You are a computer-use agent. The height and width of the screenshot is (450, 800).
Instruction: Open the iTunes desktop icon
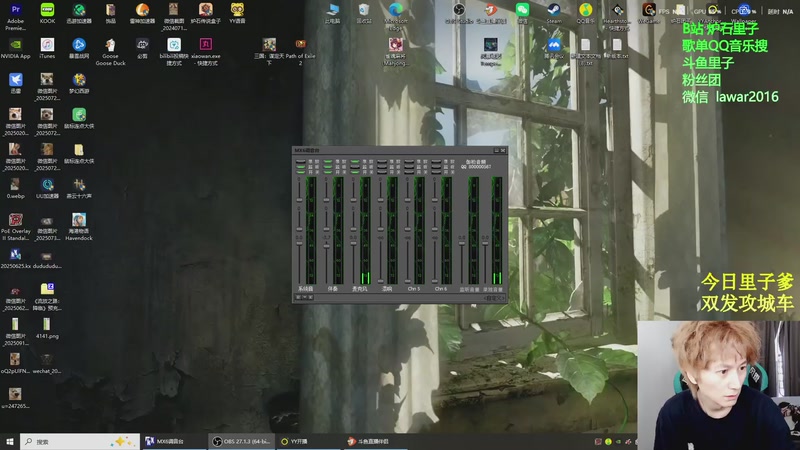click(47, 48)
